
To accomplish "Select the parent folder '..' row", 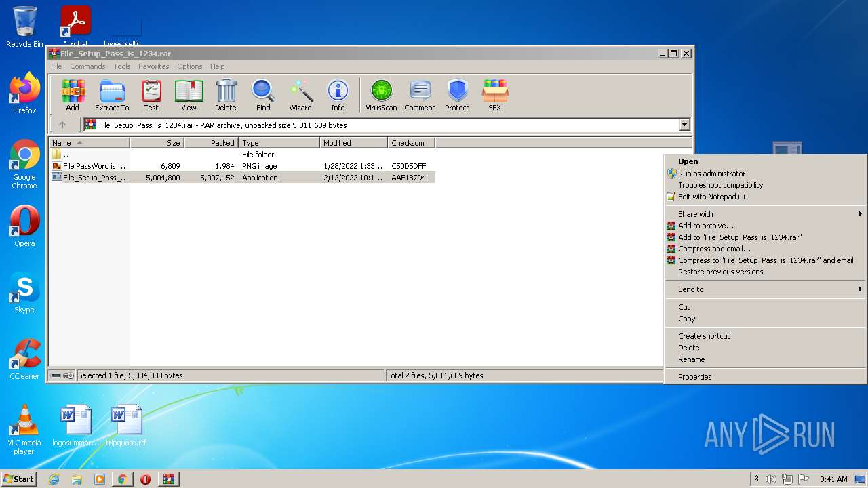I will click(242, 155).
